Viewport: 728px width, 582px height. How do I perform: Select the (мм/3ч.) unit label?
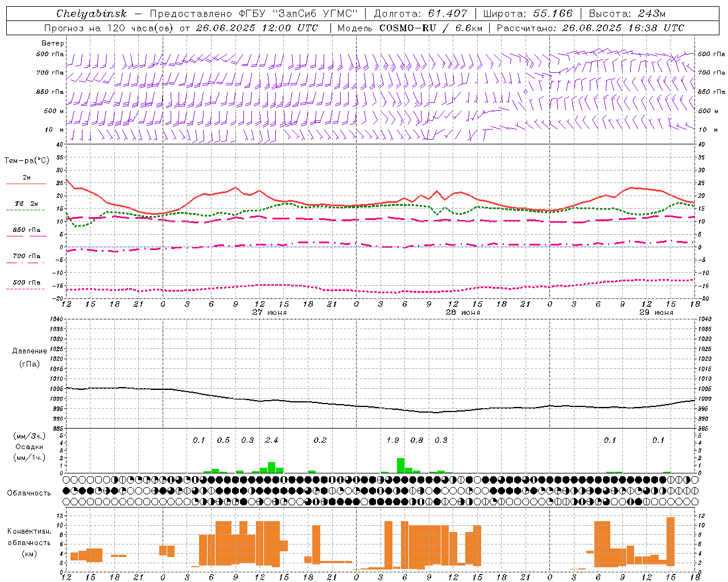pyautogui.click(x=29, y=436)
